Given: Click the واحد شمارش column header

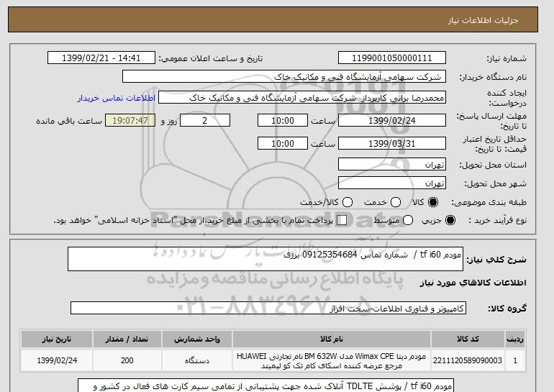Looking at the screenshot, I should tap(197, 339).
